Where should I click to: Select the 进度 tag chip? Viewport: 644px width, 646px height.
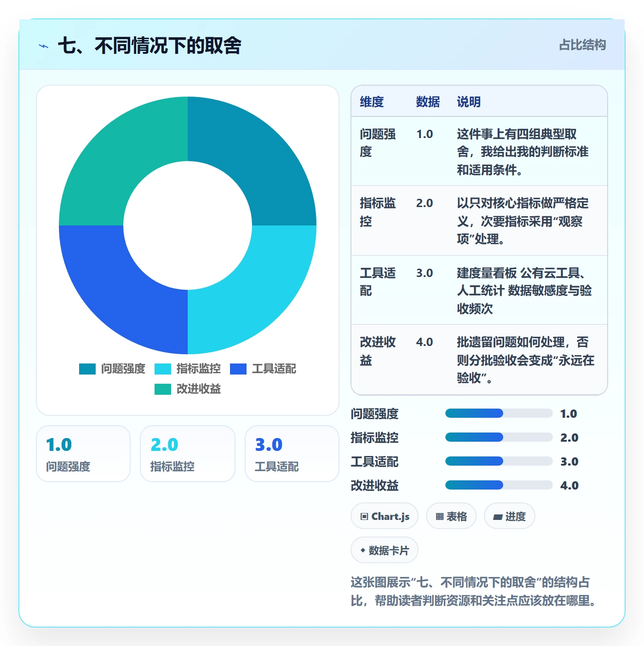pos(509,516)
